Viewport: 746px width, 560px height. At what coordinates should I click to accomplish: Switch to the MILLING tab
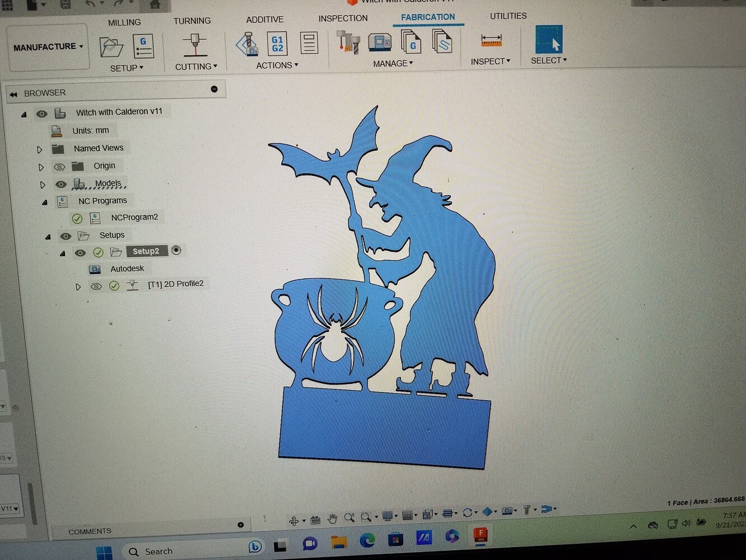tap(124, 22)
